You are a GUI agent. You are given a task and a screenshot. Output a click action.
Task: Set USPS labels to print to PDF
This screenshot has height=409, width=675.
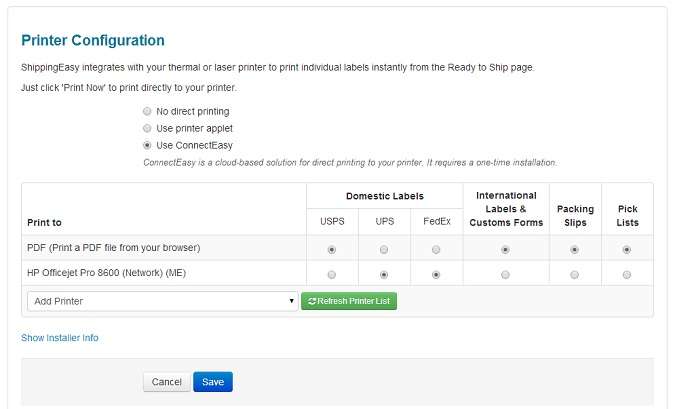point(332,248)
